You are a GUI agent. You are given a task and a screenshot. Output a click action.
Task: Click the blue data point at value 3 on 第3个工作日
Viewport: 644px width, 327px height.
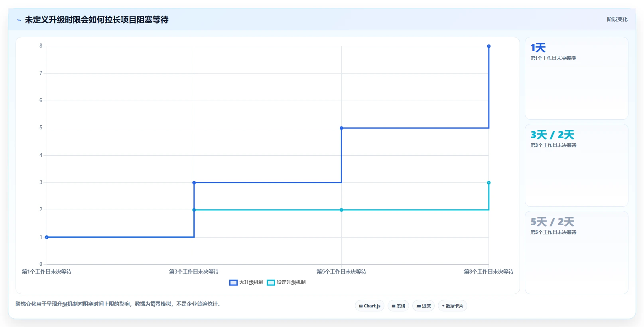194,182
